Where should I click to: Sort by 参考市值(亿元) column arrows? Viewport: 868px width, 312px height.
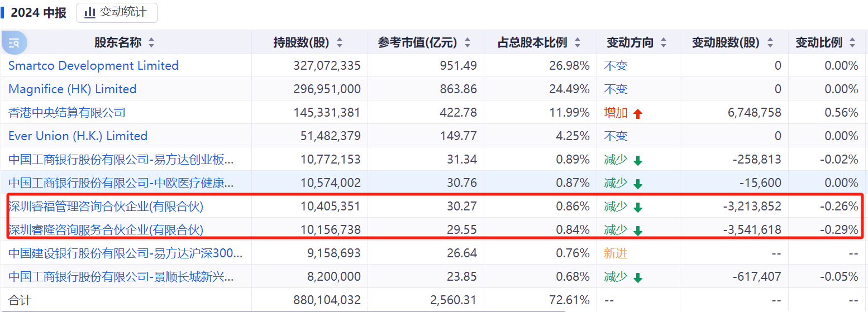tap(468, 42)
